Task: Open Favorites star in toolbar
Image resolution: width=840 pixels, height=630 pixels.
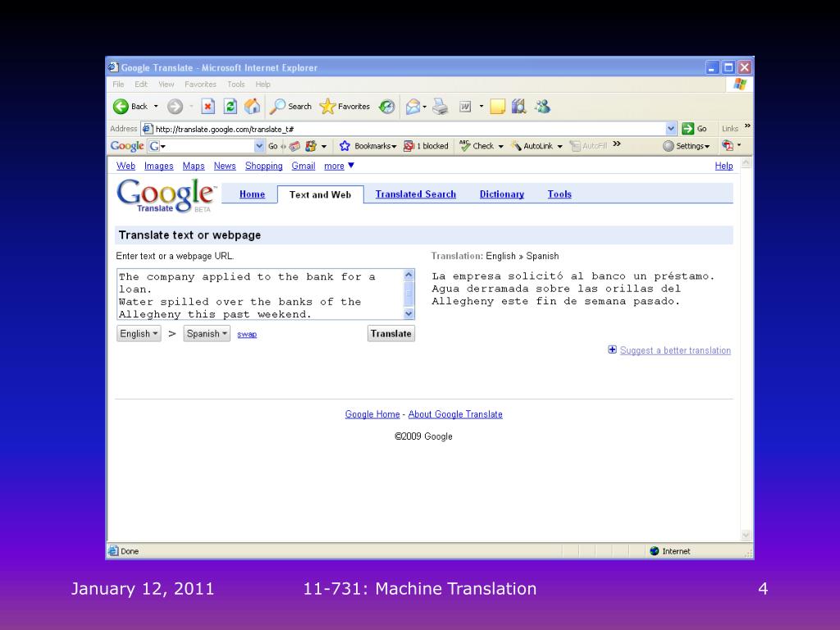Action: pyautogui.click(x=345, y=107)
